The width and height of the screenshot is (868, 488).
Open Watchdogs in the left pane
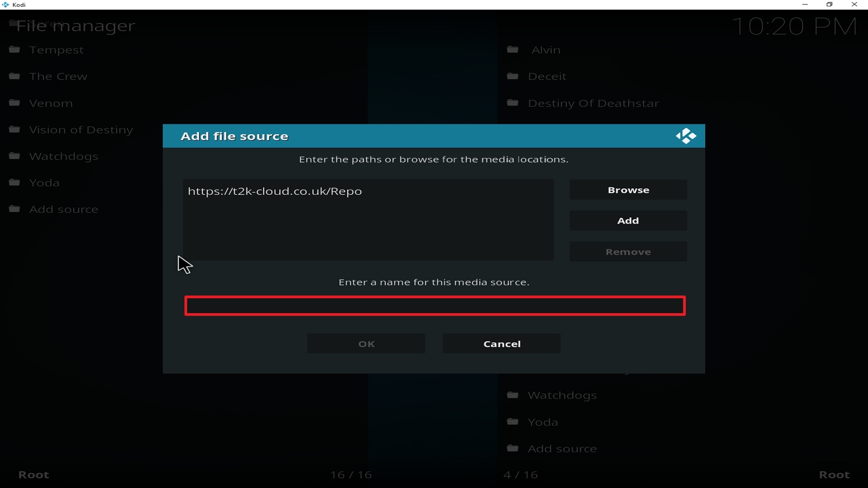[64, 156]
